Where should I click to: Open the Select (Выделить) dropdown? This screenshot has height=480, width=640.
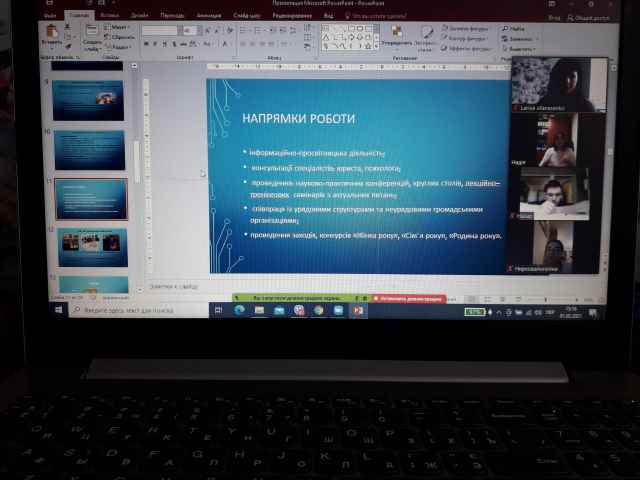519,49
